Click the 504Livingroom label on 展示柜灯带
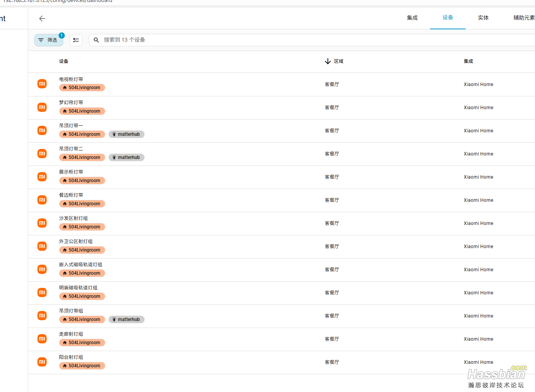Screen dimensions: 535x392 pyautogui.click(x=82, y=181)
